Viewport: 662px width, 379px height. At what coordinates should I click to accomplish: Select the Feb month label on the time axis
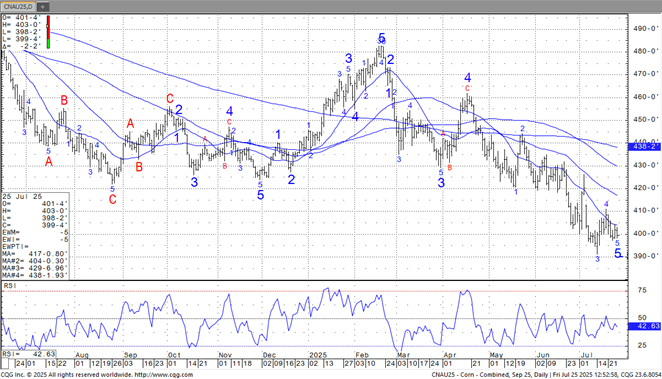click(x=362, y=355)
